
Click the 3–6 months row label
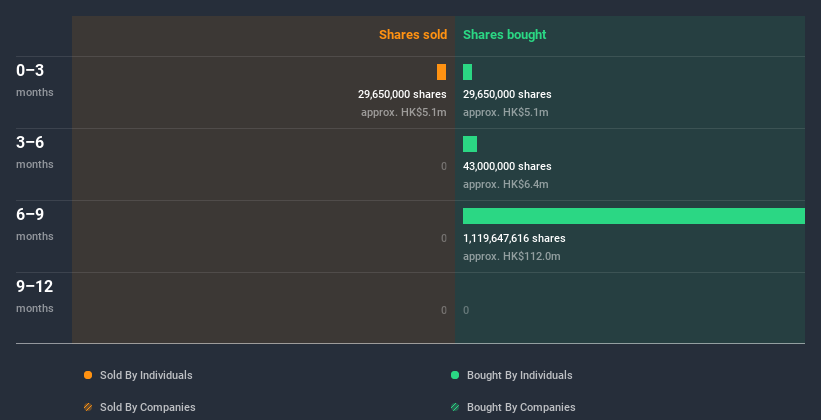[x=35, y=152]
